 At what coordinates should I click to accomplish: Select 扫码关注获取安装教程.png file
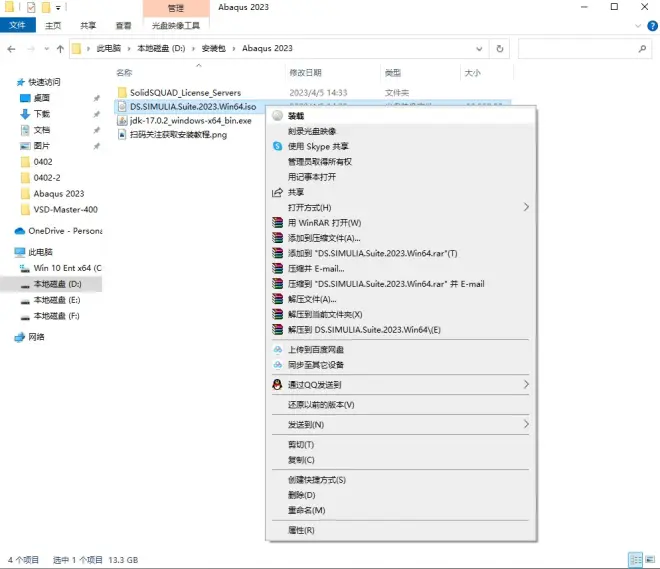click(178, 135)
